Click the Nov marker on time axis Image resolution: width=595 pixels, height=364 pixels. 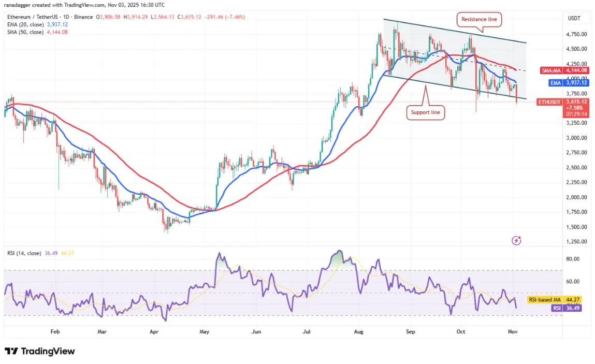[x=513, y=332]
